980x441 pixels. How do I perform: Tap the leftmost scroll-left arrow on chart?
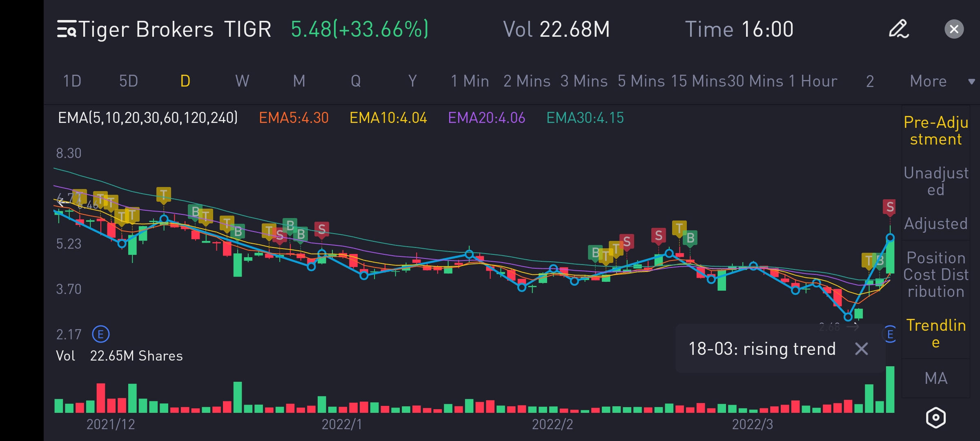(61, 201)
